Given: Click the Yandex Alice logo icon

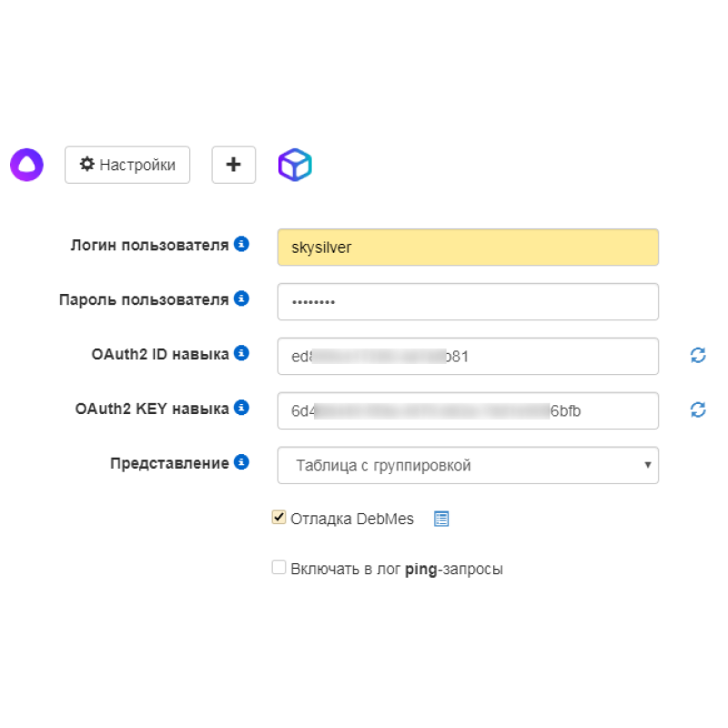Looking at the screenshot, I should point(25,164).
